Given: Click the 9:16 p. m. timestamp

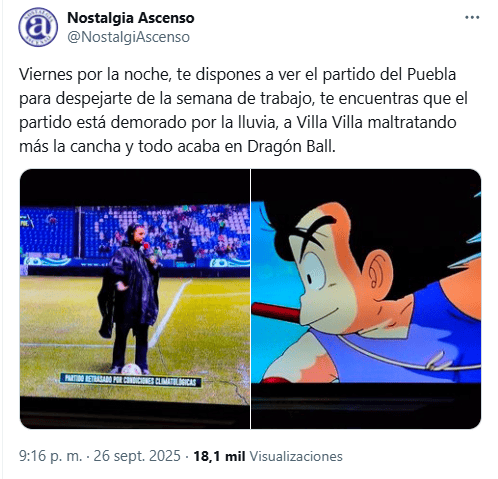Looking at the screenshot, I should coord(50,456).
